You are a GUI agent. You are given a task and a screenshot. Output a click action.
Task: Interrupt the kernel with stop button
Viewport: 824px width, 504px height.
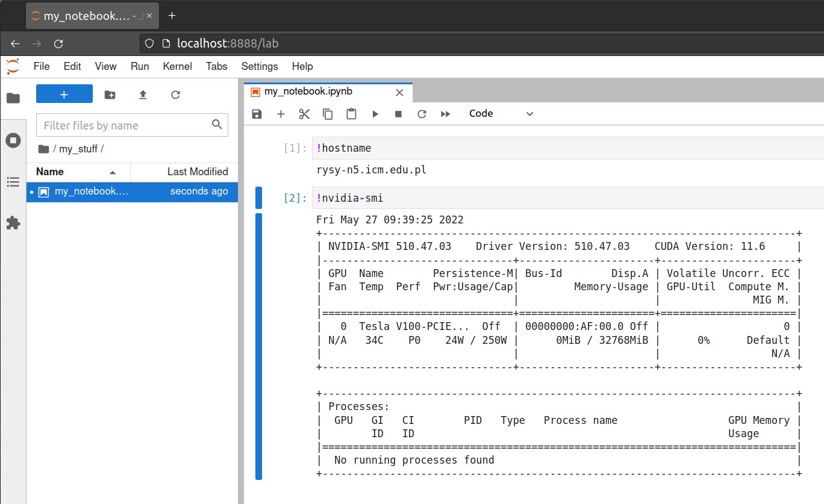[x=398, y=114]
